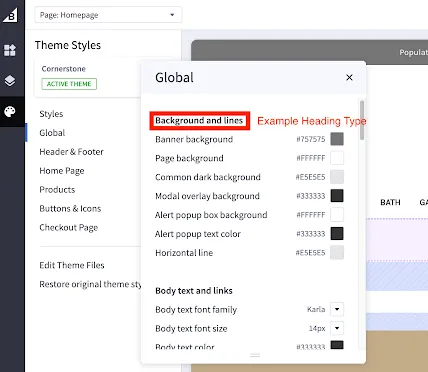428x372 pixels.
Task: Click Page background color swatch
Action: point(337,158)
